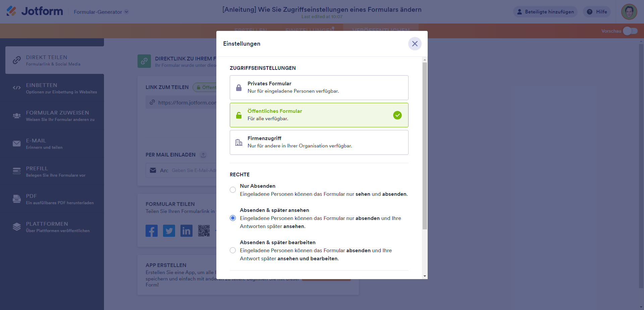Click the form title at the top

pyautogui.click(x=322, y=9)
